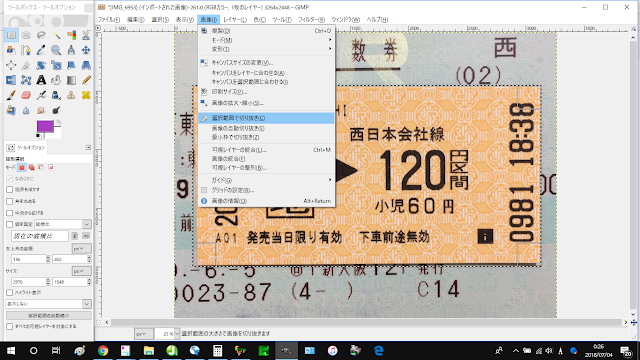Open the status bar unit px dropdown
This screenshot has height=360, width=640.
point(143,333)
